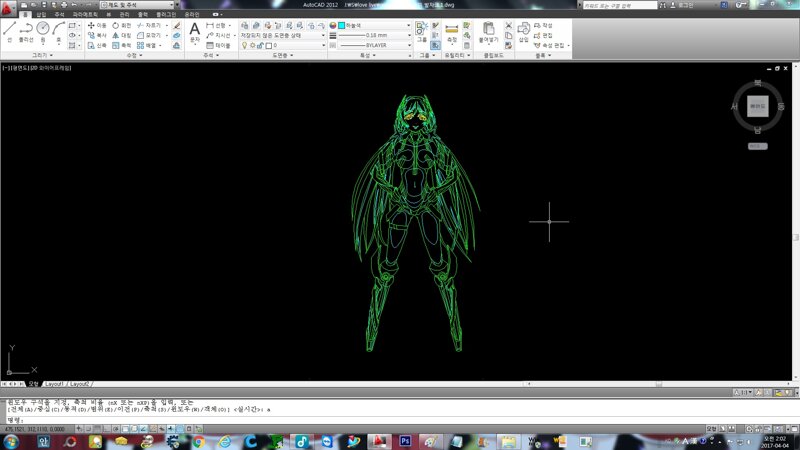Open the workspace selector dropdown
Screen dimensions: 800x450
(136, 5)
